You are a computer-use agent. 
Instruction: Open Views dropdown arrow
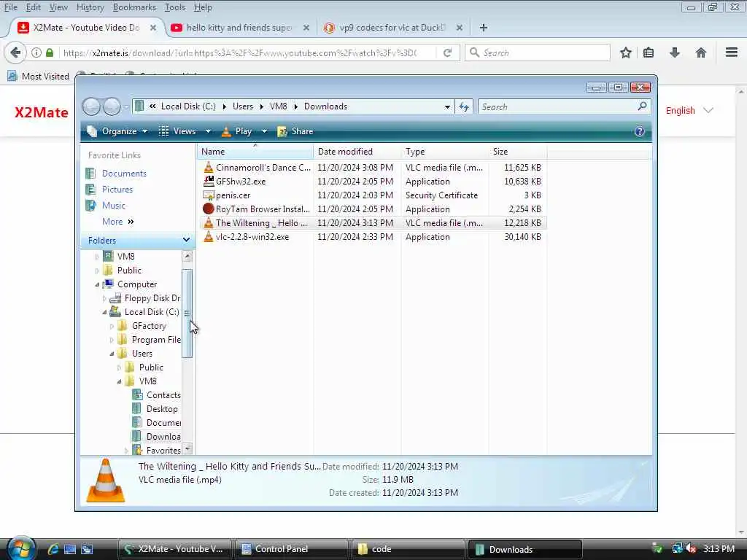coord(208,131)
